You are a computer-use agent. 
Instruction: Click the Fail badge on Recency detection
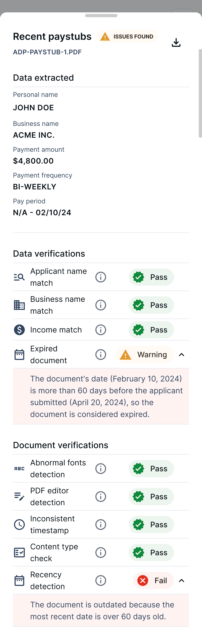tap(153, 581)
